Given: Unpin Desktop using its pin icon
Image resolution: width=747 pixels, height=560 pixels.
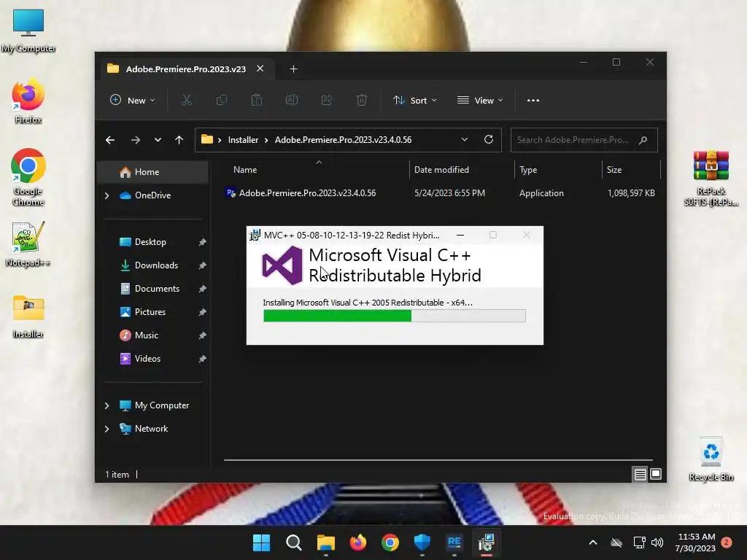Looking at the screenshot, I should [203, 242].
